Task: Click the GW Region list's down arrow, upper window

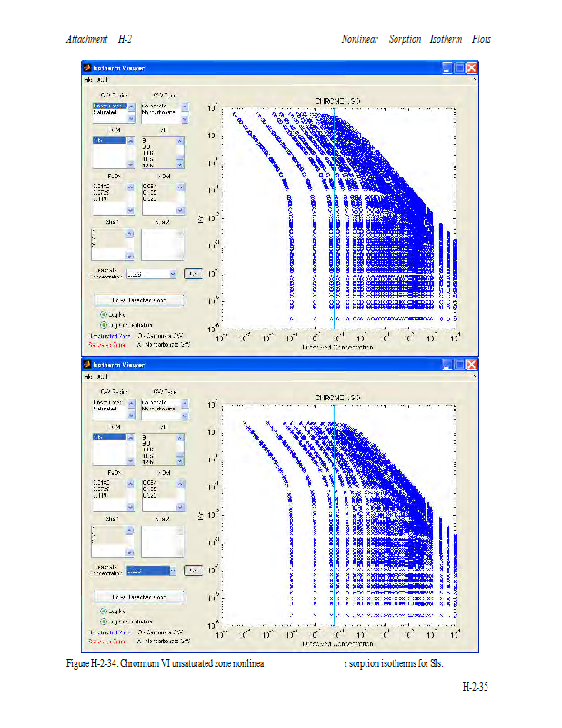Action: [x=129, y=118]
